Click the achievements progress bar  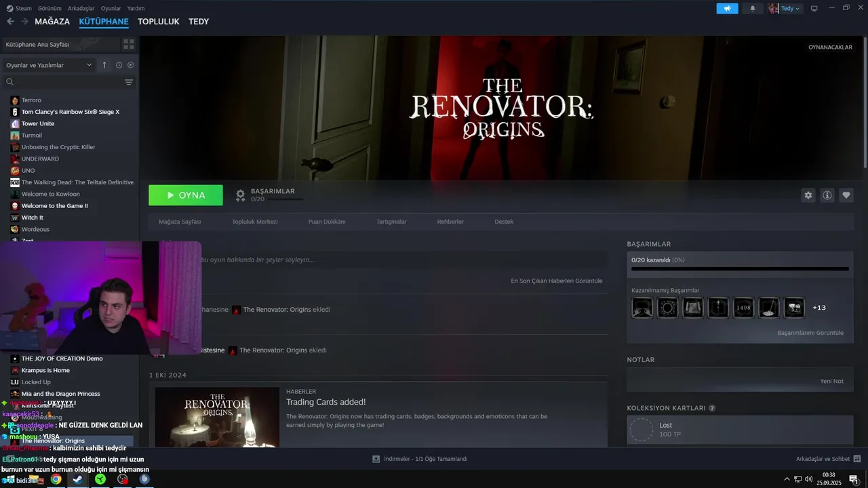pyautogui.click(x=740, y=269)
